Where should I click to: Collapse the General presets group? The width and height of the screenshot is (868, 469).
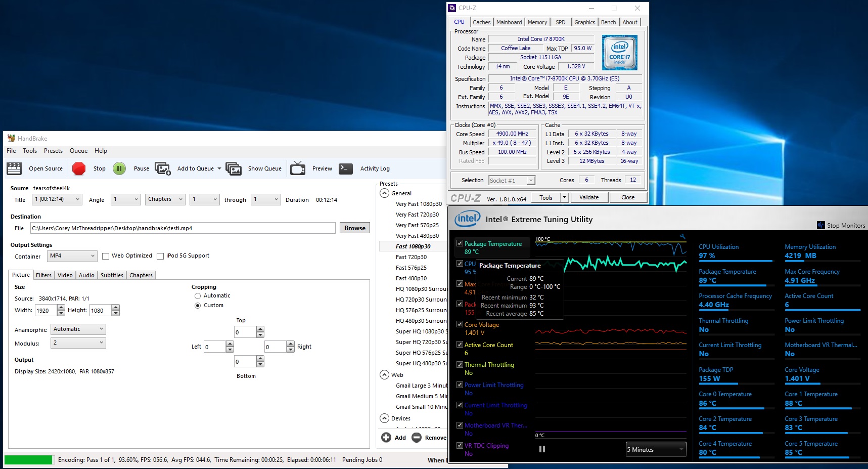tap(385, 193)
